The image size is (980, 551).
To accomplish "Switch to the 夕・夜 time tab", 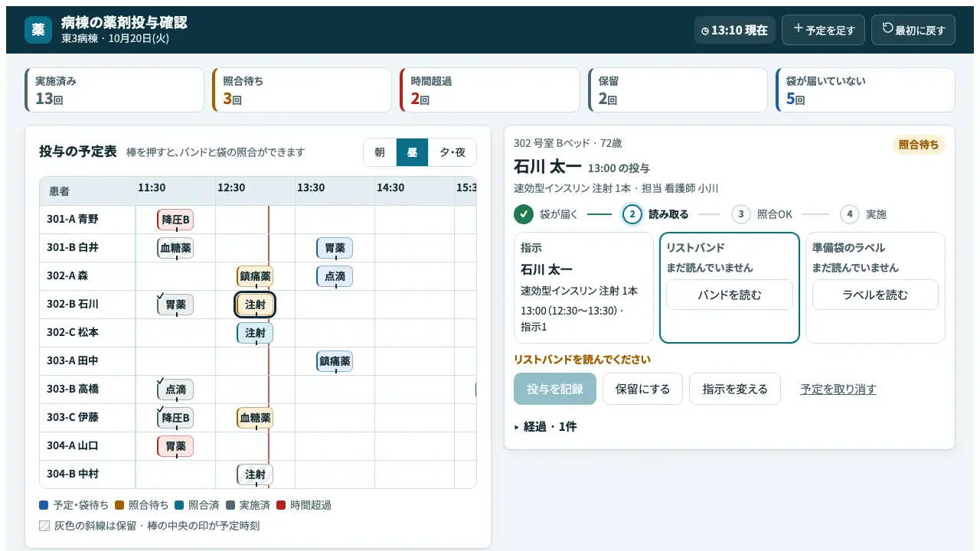I will [x=452, y=152].
